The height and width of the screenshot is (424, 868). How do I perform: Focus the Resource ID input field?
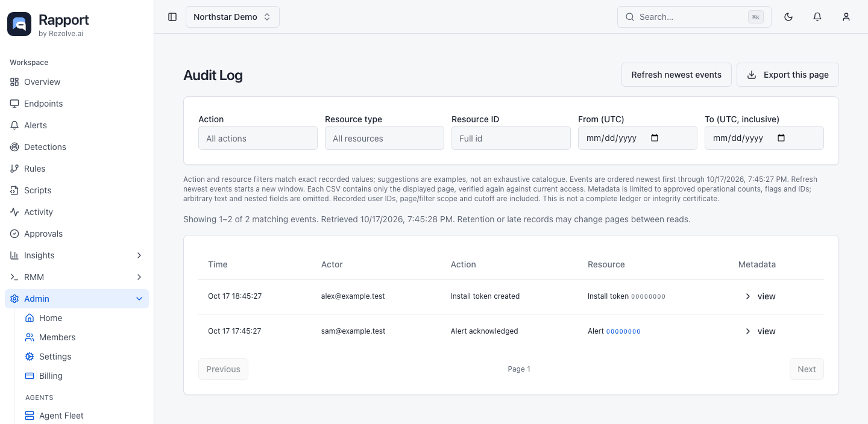[x=511, y=138]
